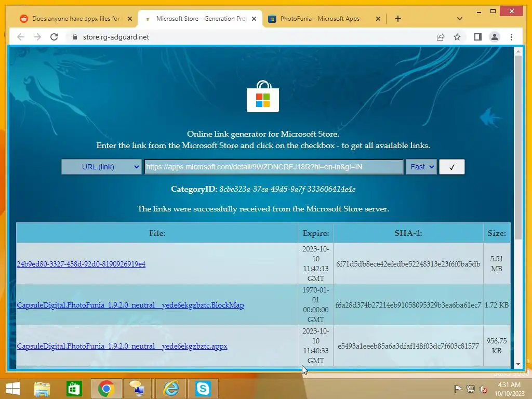Screen dimensions: 532x399
Task: Click the apps.microsoft.com link input field
Action: tap(274, 167)
